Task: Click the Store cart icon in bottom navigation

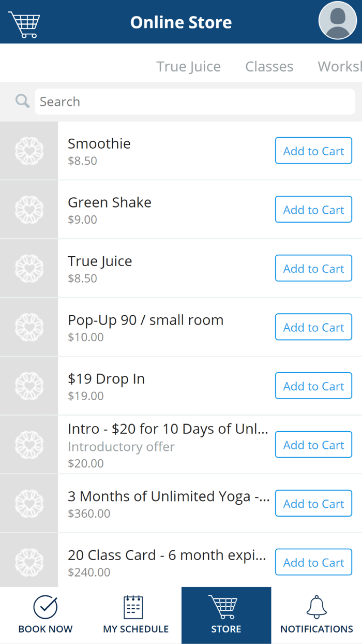Action: 226,607
